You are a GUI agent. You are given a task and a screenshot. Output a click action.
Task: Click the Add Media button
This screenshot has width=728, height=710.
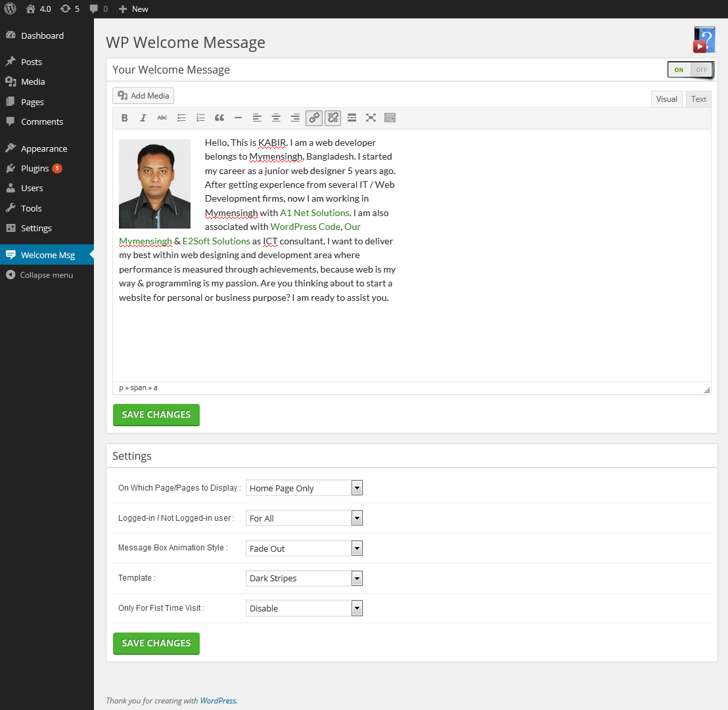tap(143, 96)
